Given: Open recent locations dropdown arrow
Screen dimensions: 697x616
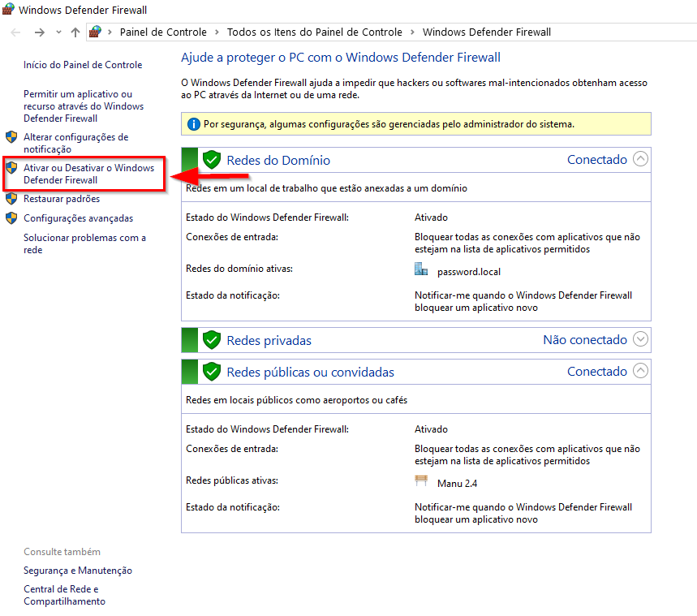Looking at the screenshot, I should click(58, 32).
